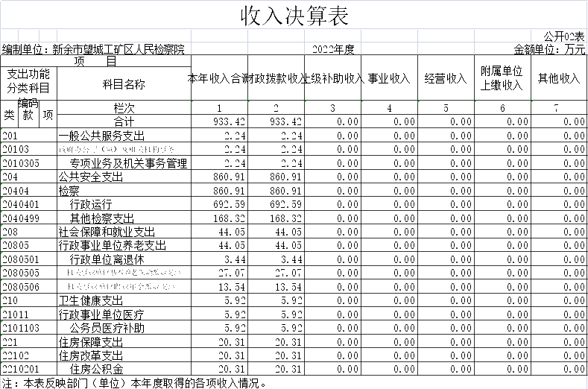Select the 栏次 cell
Image resolution: width=588 pixels, height=389 pixels.
click(x=124, y=107)
